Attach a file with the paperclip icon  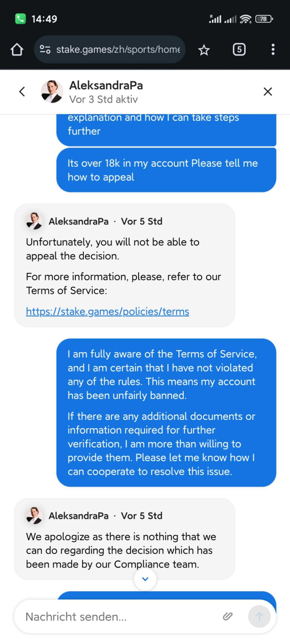(227, 616)
